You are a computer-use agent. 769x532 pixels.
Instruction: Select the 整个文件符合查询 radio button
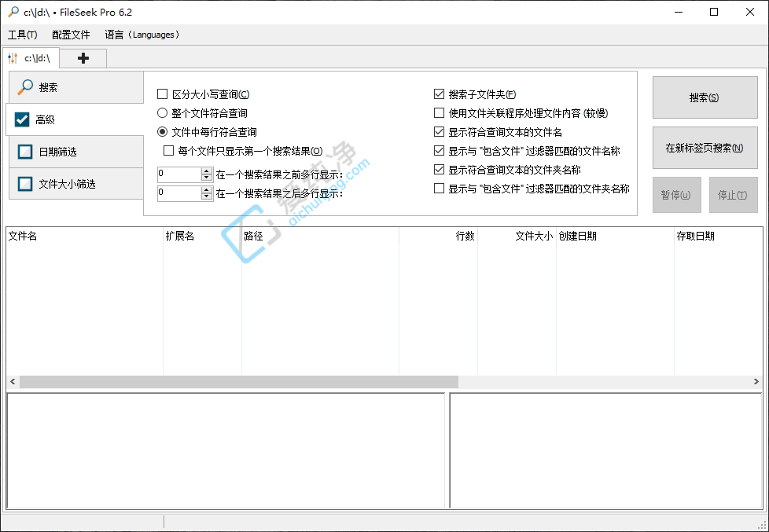[x=162, y=113]
